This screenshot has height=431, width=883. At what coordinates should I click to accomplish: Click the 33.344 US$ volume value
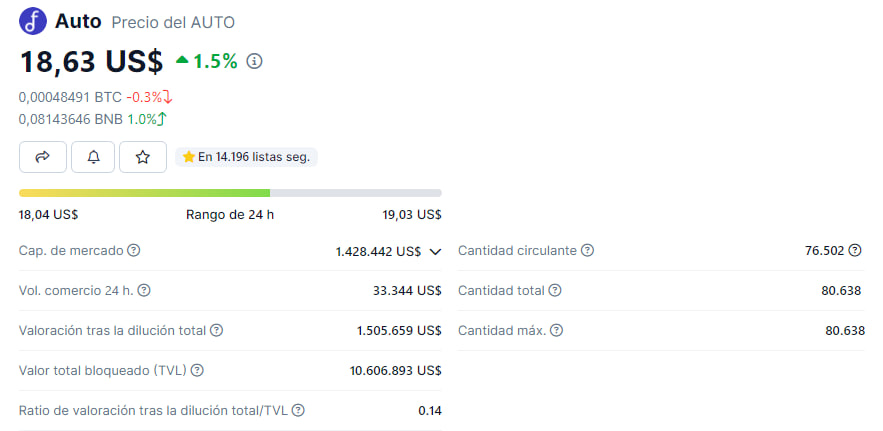pos(407,291)
